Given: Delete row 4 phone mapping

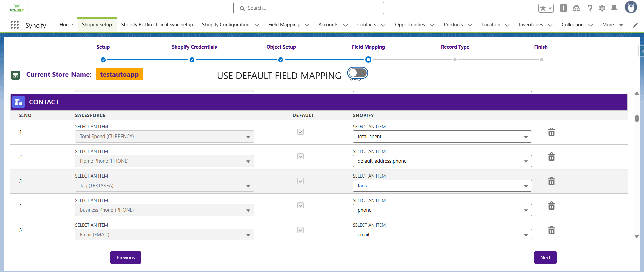Looking at the screenshot, I should click(551, 206).
